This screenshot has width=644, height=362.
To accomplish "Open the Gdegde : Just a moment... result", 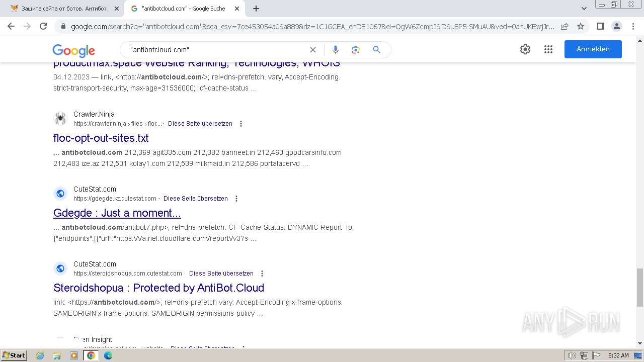I will pos(117,213).
